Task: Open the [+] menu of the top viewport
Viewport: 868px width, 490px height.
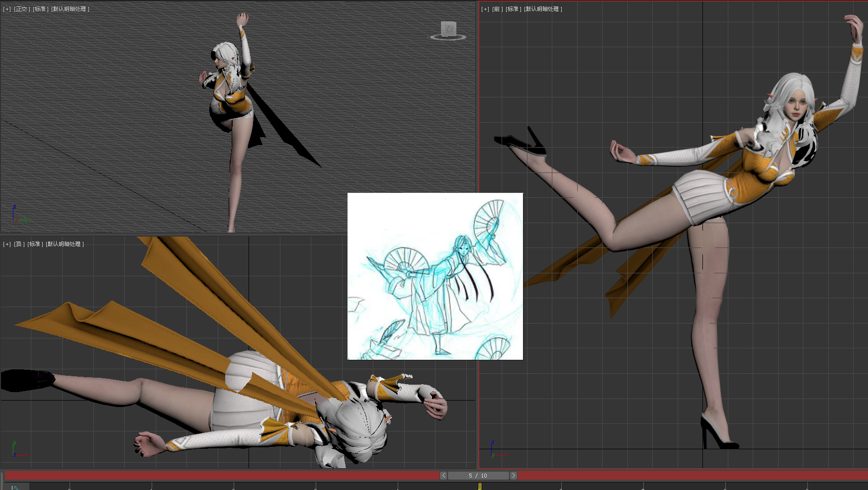Action: 7,244
